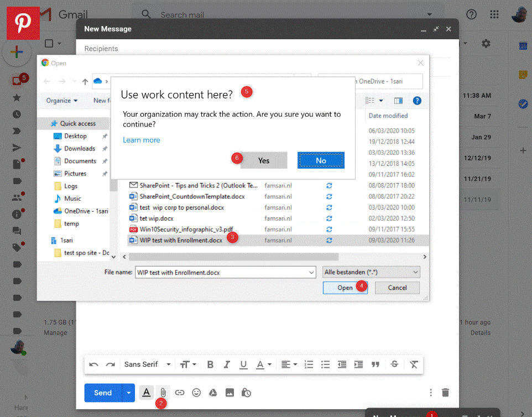Click the insert link icon in compose toolbar
This screenshot has height=417, width=532.
click(180, 393)
